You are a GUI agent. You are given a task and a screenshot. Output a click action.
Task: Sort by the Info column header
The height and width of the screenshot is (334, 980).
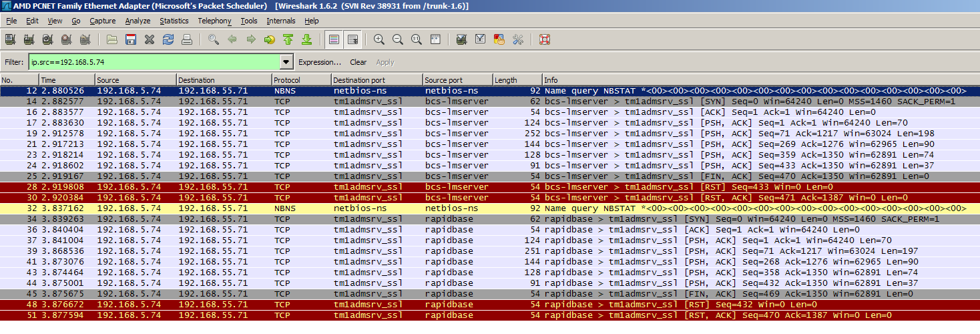761,80
